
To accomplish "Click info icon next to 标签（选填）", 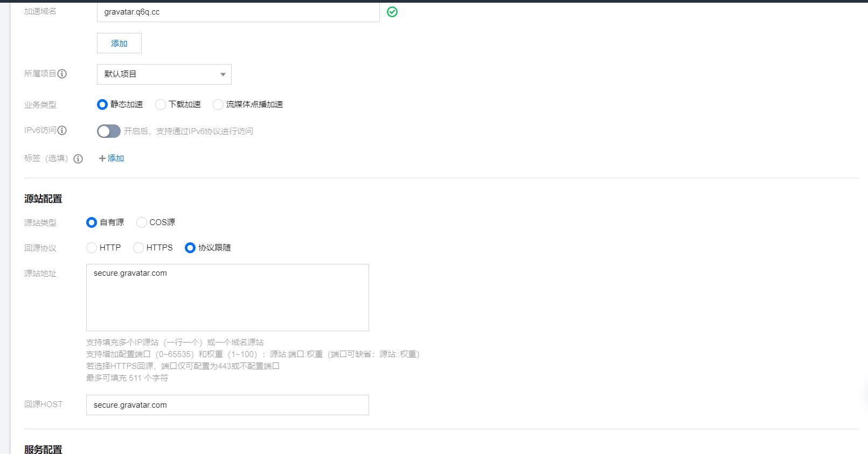I will 78,158.
